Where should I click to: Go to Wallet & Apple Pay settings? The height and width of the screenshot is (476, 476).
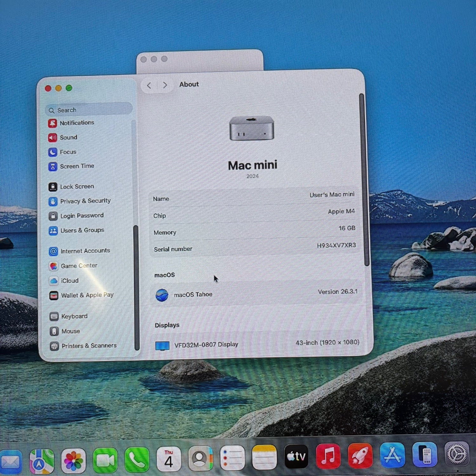(82, 295)
